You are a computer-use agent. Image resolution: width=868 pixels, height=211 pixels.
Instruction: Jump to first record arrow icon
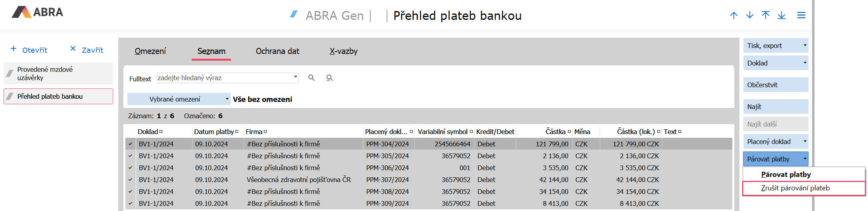[766, 15]
